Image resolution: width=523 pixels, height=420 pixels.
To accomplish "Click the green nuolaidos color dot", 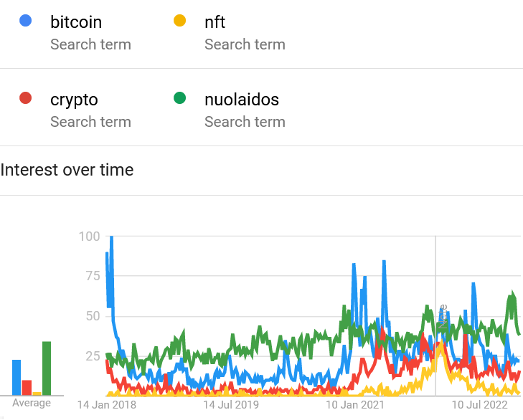I will [x=179, y=98].
